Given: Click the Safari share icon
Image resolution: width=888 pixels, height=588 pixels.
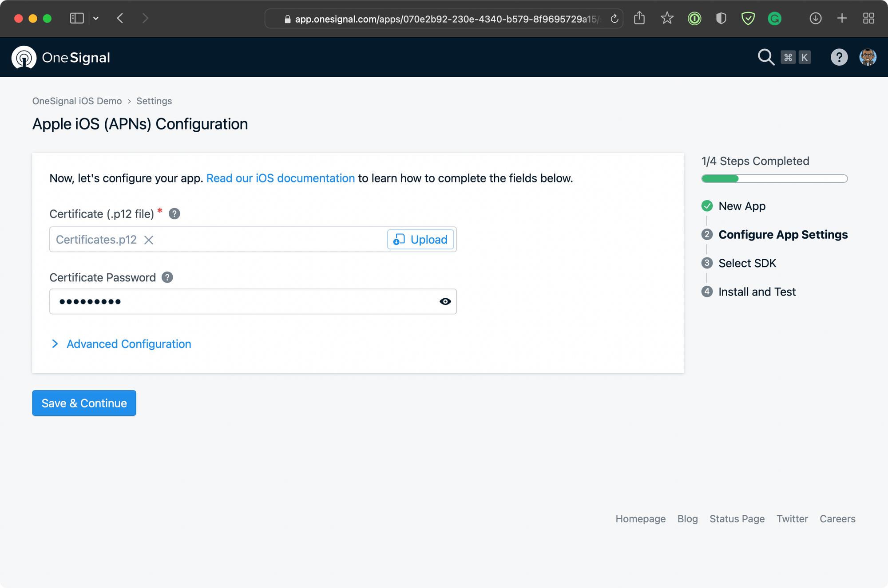Looking at the screenshot, I should pyautogui.click(x=639, y=18).
